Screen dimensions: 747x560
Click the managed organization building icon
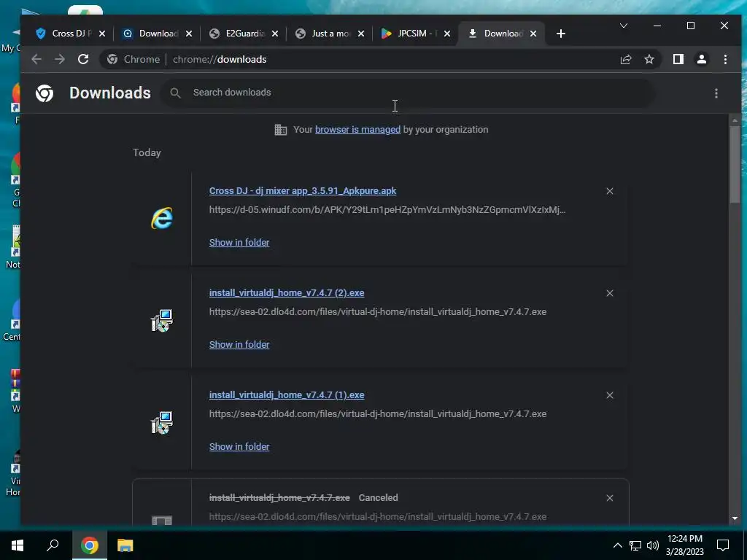(281, 130)
